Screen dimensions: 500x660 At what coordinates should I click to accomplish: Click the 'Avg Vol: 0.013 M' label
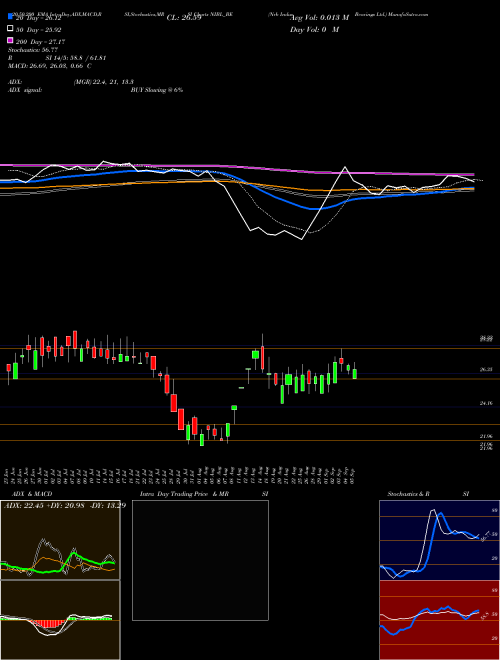320,18
